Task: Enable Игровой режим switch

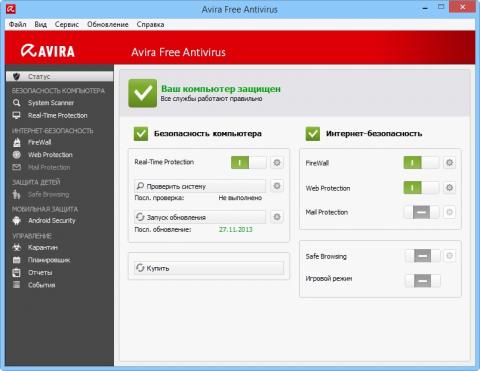Action: [x=422, y=281]
